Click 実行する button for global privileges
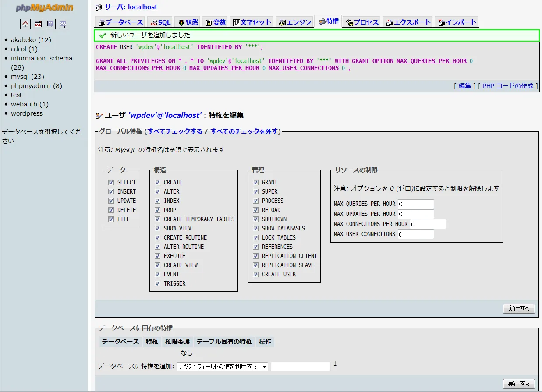Viewport: 542px width, 392px height. 519,308
